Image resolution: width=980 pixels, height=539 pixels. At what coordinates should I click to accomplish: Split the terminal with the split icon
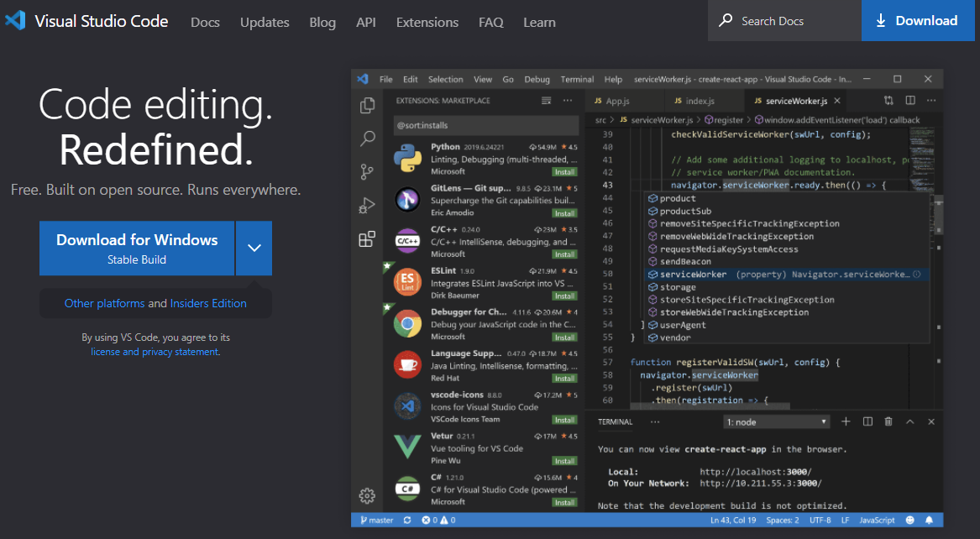pos(867,421)
